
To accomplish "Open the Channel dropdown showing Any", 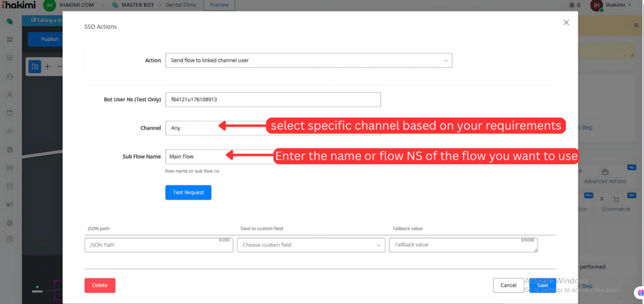I will [x=192, y=128].
